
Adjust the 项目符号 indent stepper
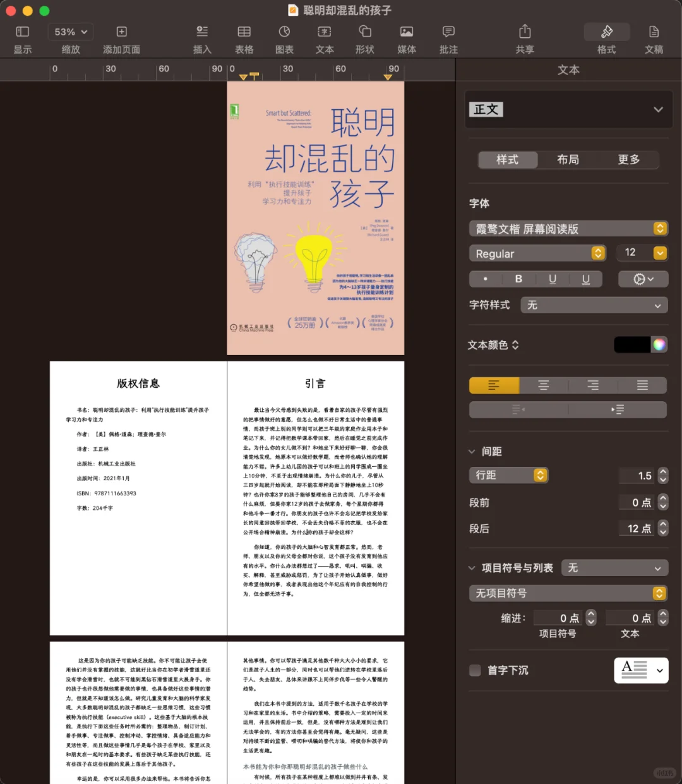(x=590, y=617)
